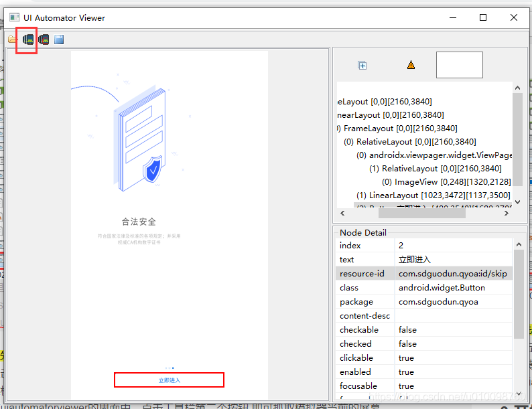Screen dimensions: 532x409
Task: Maximize the UI Automator Viewer window
Action: click(x=483, y=17)
